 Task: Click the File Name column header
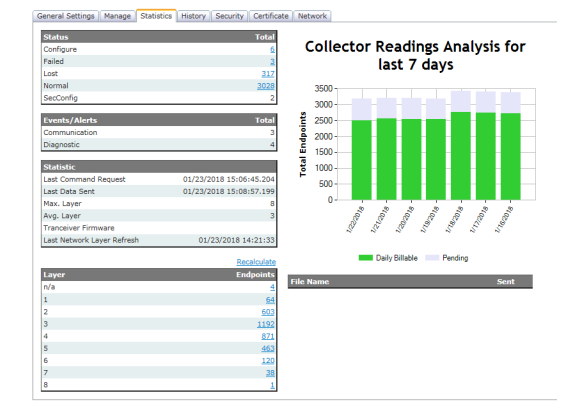[x=310, y=282]
